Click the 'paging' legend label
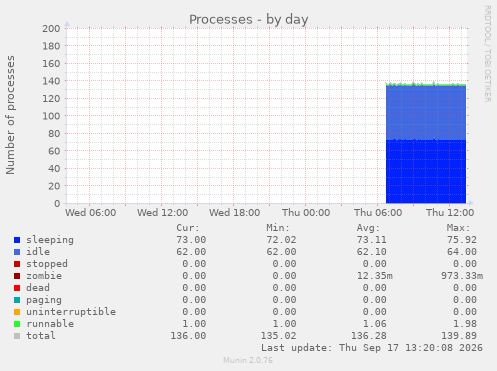Viewport: 497px width, 371px height. 44,300
